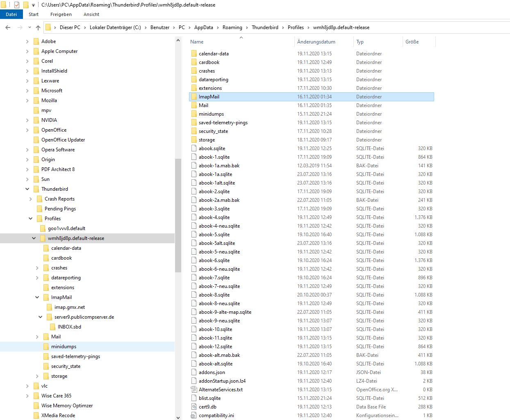510x420 pixels.
Task: Click AppData in the address breadcrumb
Action: [x=204, y=27]
